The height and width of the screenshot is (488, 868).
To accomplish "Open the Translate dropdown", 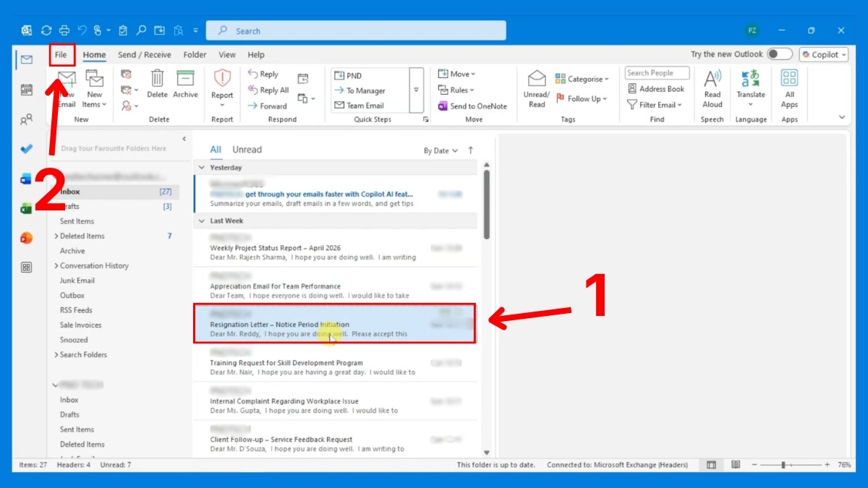I will point(751,89).
